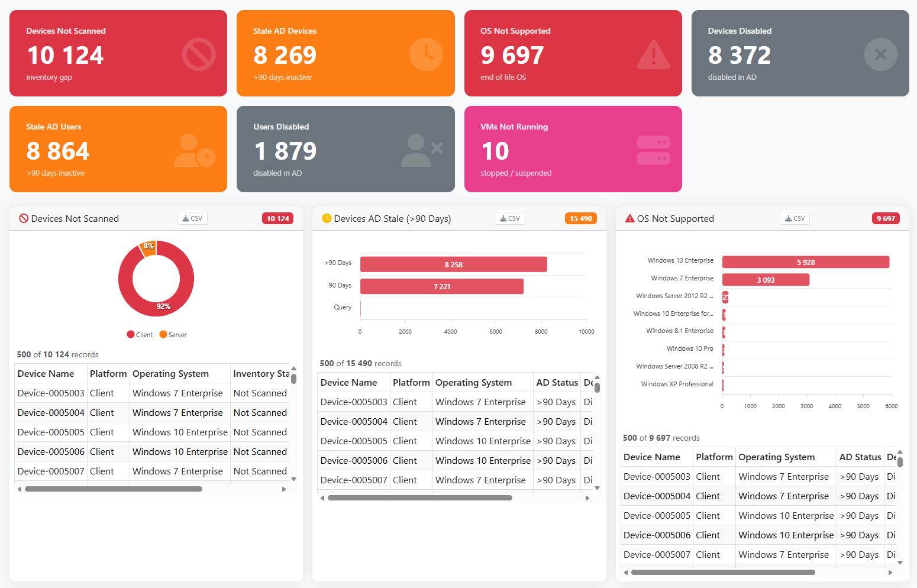Viewport: 917px width, 588px height.
Task: Click scroll-left arrow of OS Not Supported table
Action: (x=626, y=573)
